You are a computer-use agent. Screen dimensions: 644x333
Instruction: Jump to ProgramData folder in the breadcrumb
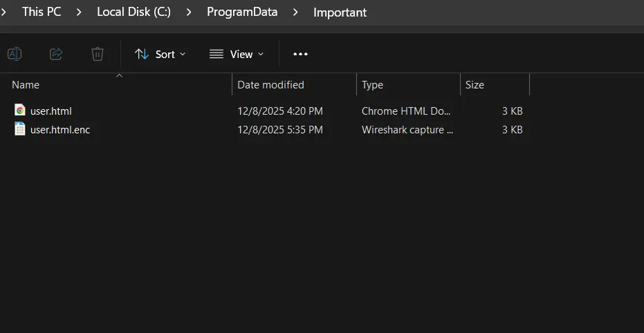[242, 12]
